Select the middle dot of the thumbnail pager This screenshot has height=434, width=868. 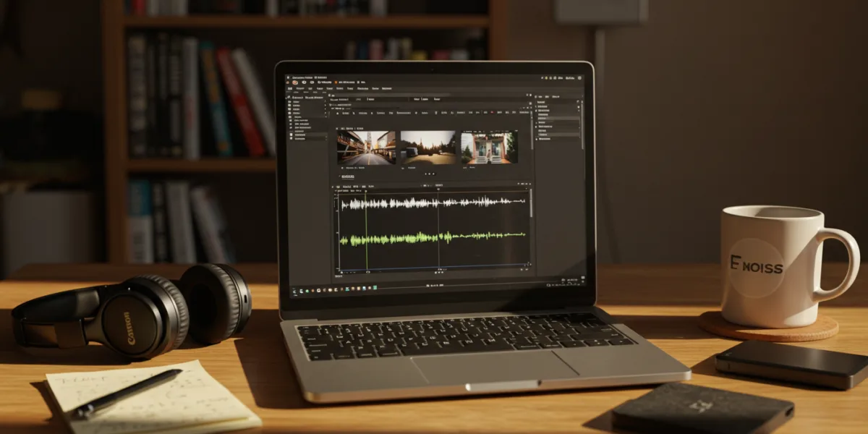(x=429, y=174)
